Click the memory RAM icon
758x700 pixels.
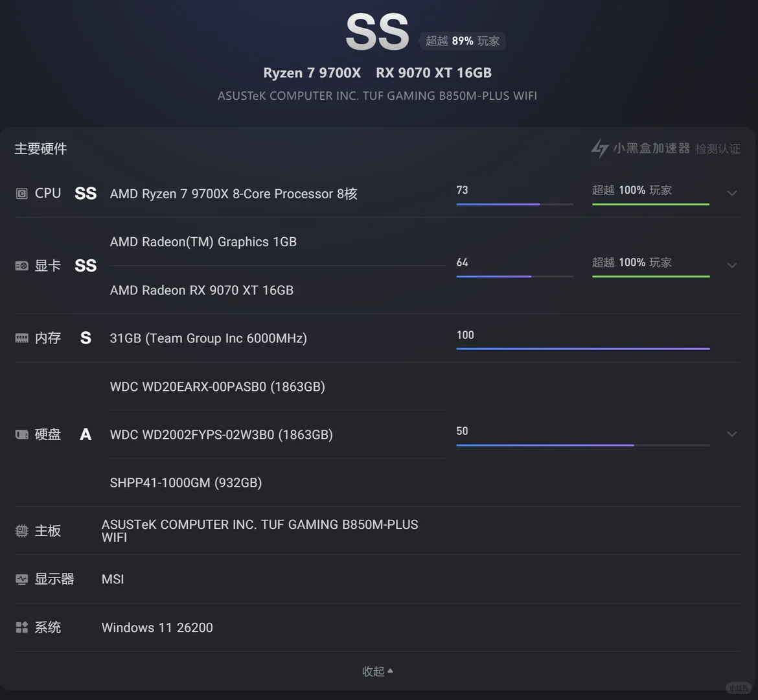click(x=21, y=338)
